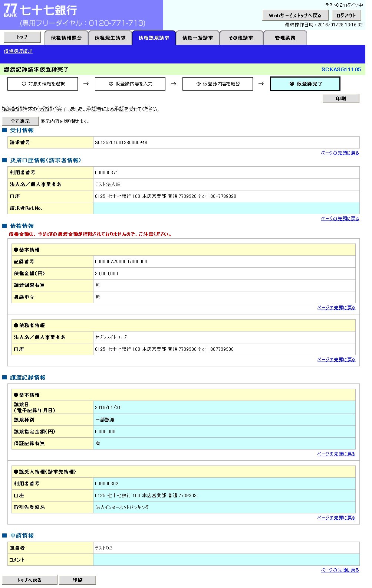372x588 pixels.
Task: Click step 3 仮登録内容を確認
Action: [218, 84]
